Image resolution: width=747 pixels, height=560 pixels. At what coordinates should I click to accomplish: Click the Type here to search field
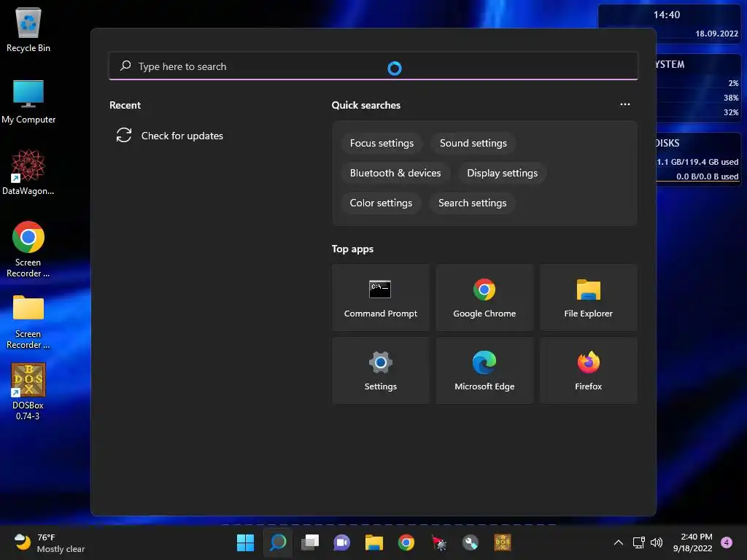click(373, 66)
